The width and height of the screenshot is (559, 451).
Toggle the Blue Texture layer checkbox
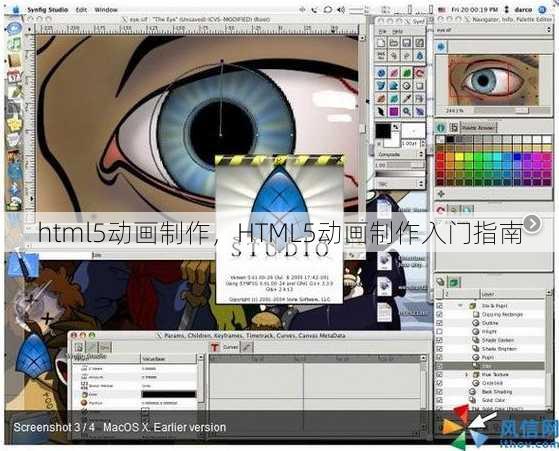pos(439,374)
